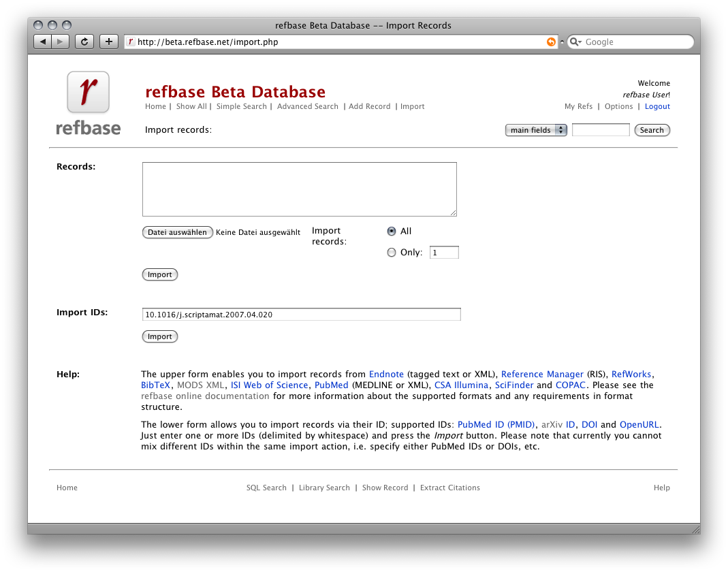The height and width of the screenshot is (572, 728).
Task: Open the Import navigation link
Action: [412, 106]
